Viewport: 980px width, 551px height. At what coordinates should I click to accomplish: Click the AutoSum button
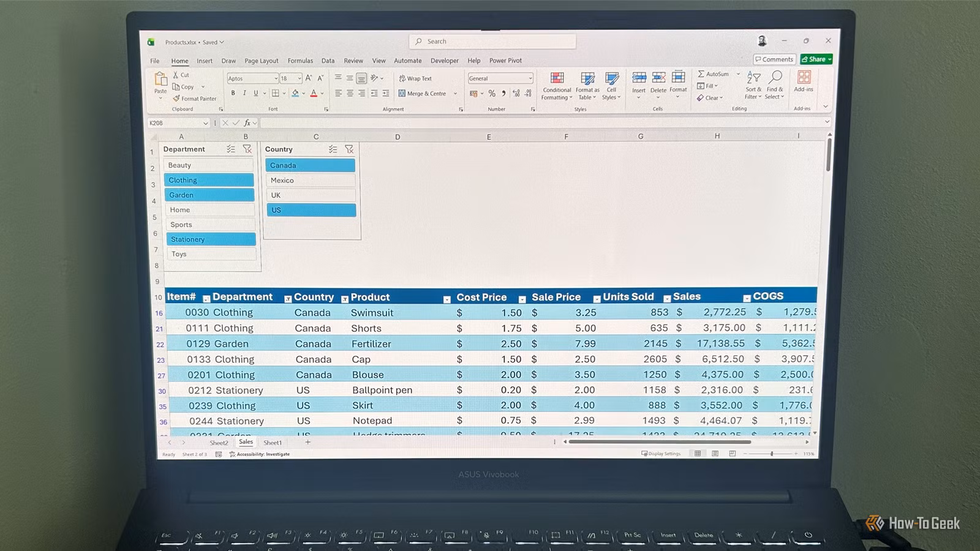click(714, 74)
